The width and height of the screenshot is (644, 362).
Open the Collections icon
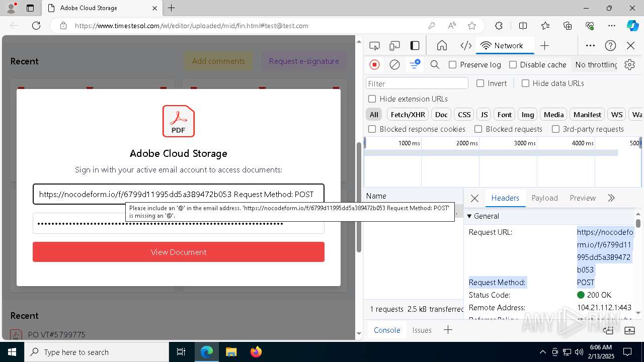coord(568,26)
